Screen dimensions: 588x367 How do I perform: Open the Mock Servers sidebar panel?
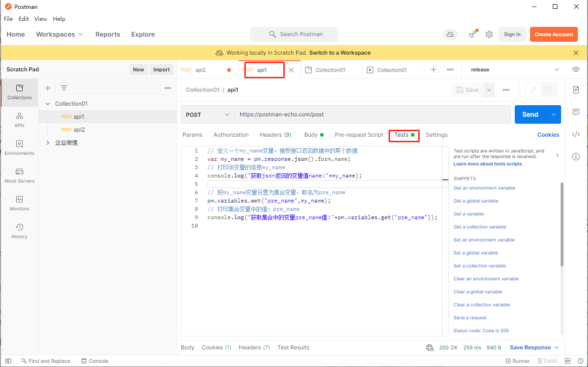pos(19,176)
